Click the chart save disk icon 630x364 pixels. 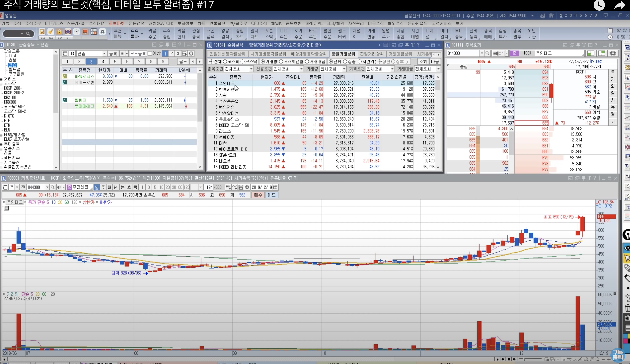point(241,187)
